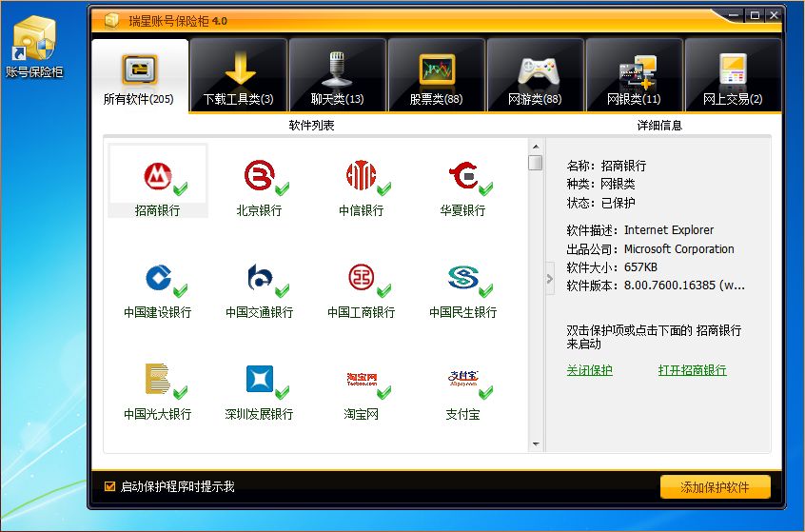Select the 深圳发展银行 icon
This screenshot has height=532, width=805.
(259, 379)
